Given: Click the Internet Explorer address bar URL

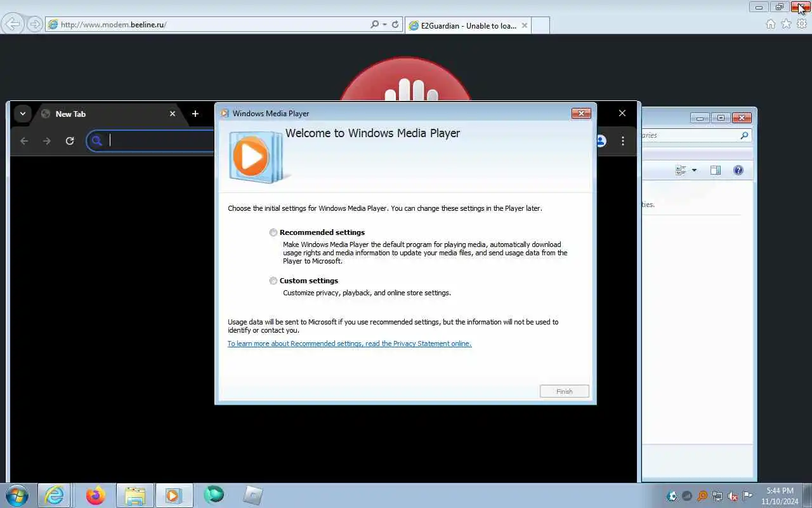Looking at the screenshot, I should (114, 25).
